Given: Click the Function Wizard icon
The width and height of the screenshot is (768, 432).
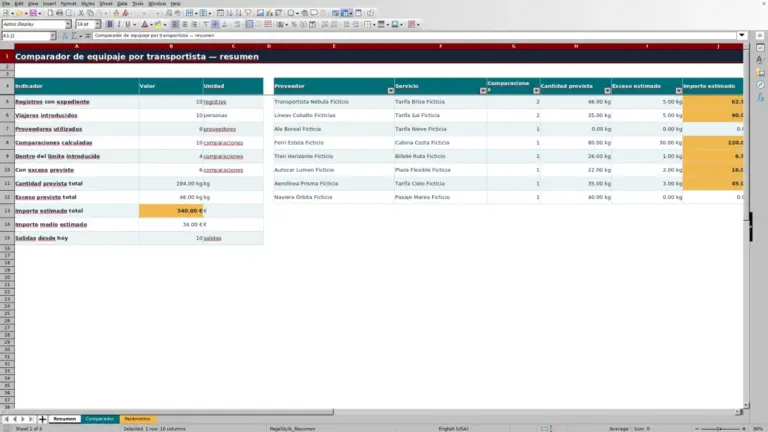Looking at the screenshot, I should 65,36.
